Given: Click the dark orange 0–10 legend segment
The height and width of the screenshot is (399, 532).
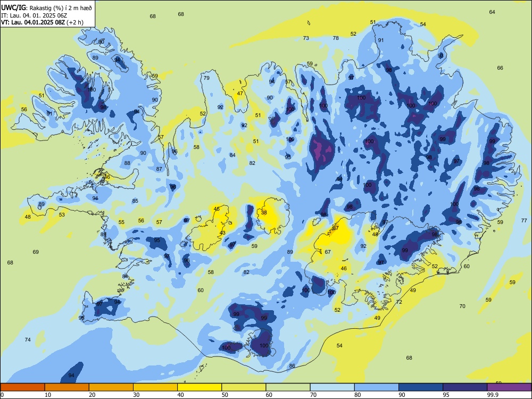Looking at the screenshot, I should coord(22,387).
